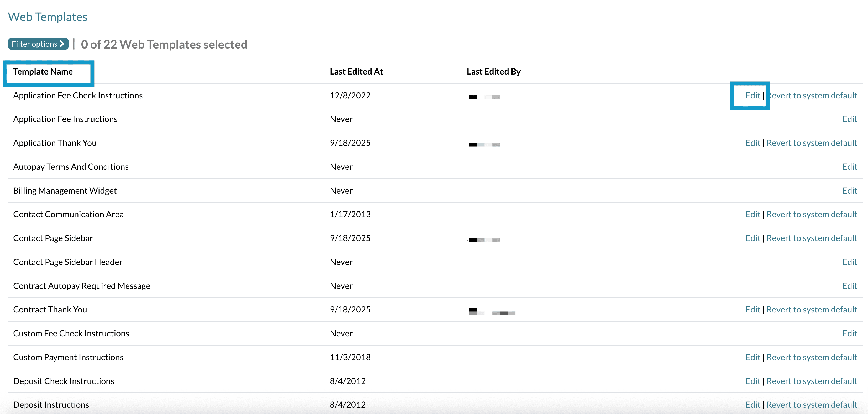Revert Deposit Instructions to system default
868x414 pixels.
pos(812,404)
